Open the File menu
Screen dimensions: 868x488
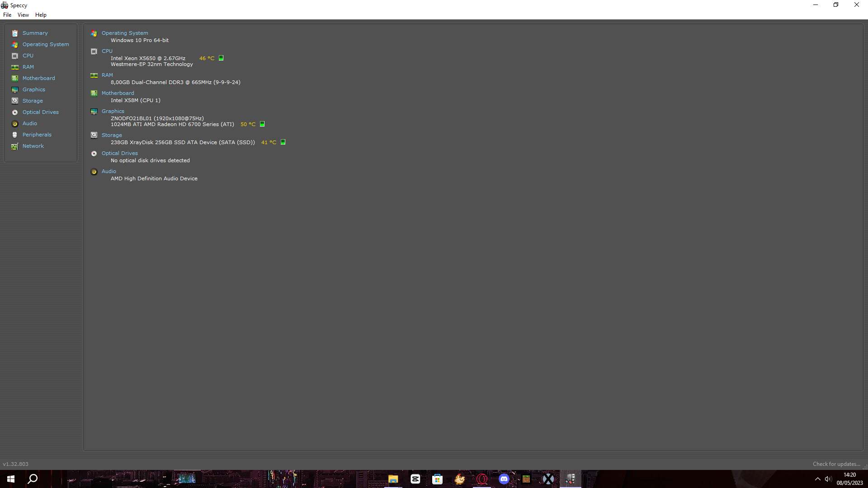coord(7,15)
